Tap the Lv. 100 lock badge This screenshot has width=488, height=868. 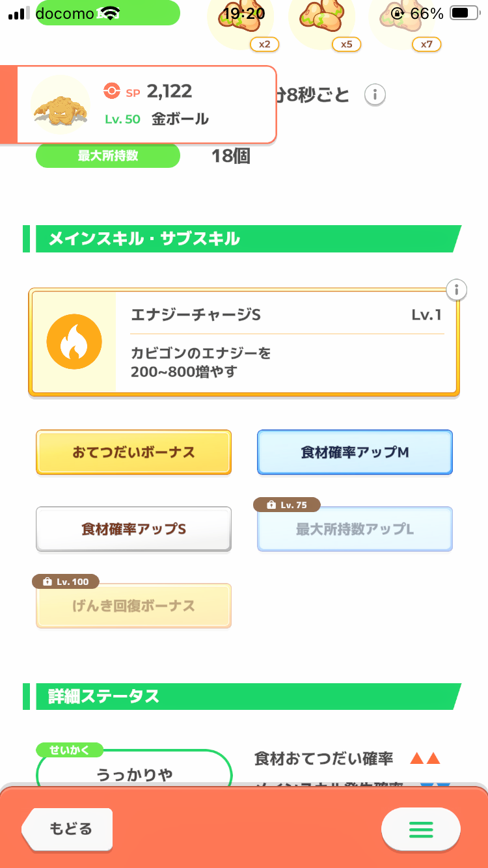65,581
